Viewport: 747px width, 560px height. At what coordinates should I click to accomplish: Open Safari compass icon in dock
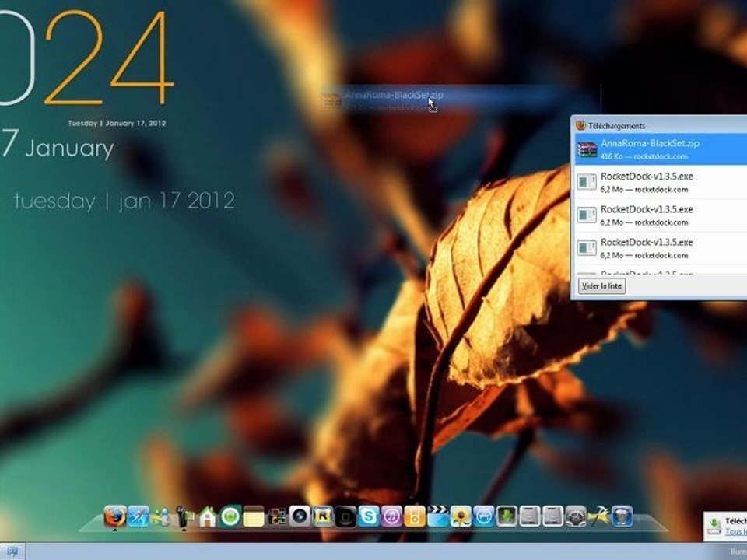click(139, 517)
